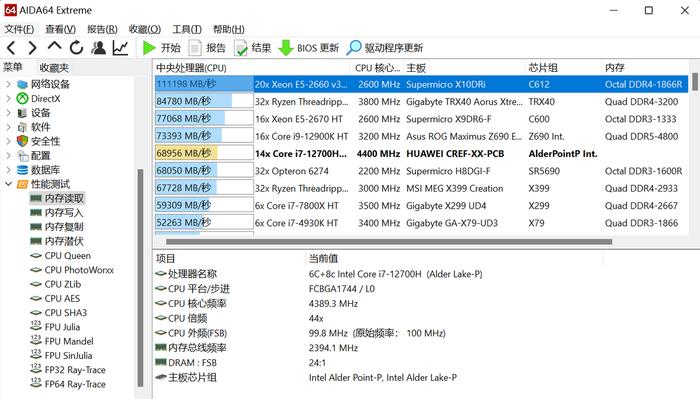Screen dimensions: 700x399
Task: Expand the 网络设备 tree node
Action: tap(8, 84)
